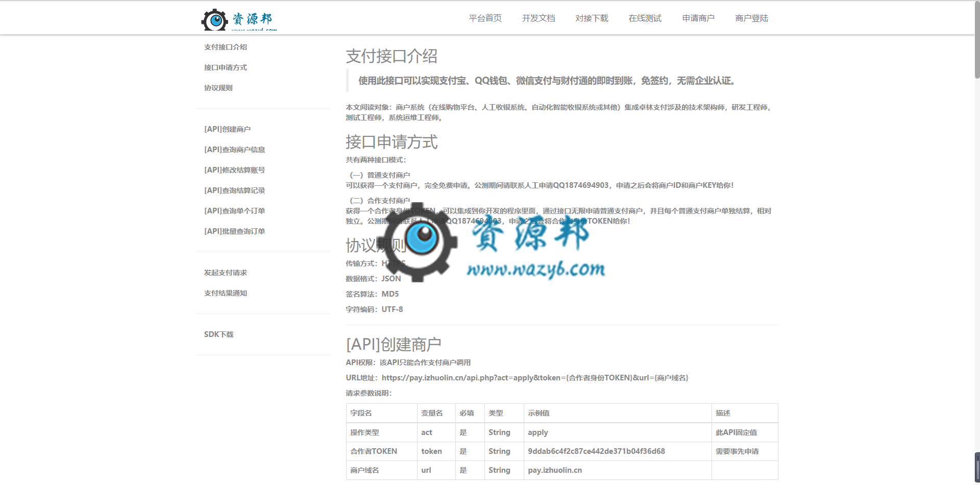Click the 支付接口介绍 main heading

point(391,56)
